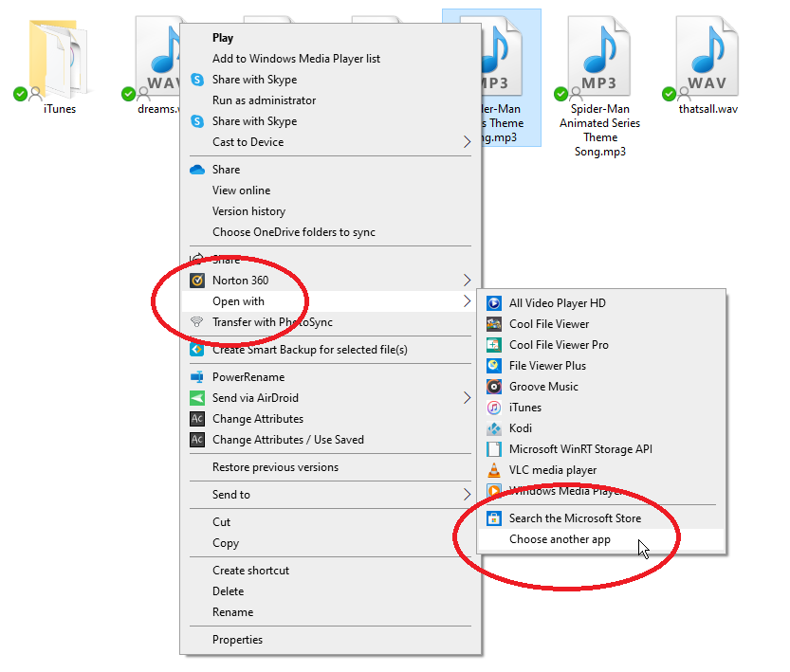This screenshot has height=672, width=790.
Task: Click the Kodi icon
Action: [494, 428]
